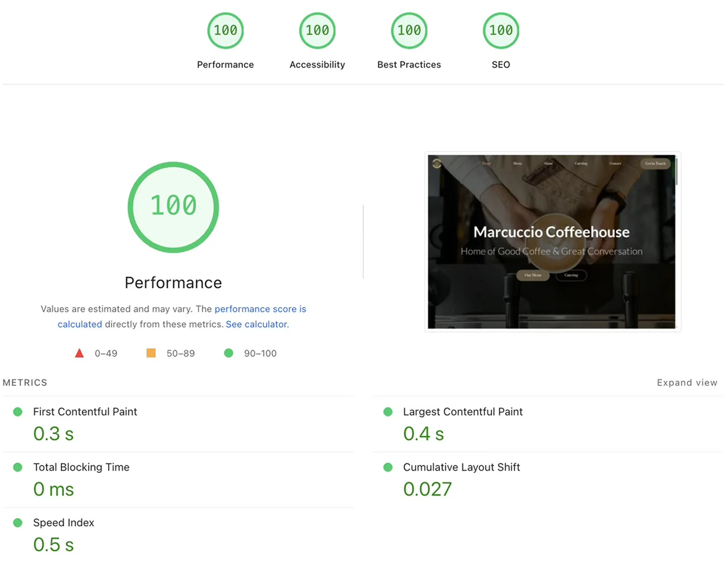Click the green dot beside Cumulative Layout Shift
This screenshot has width=728, height=565.
(388, 467)
